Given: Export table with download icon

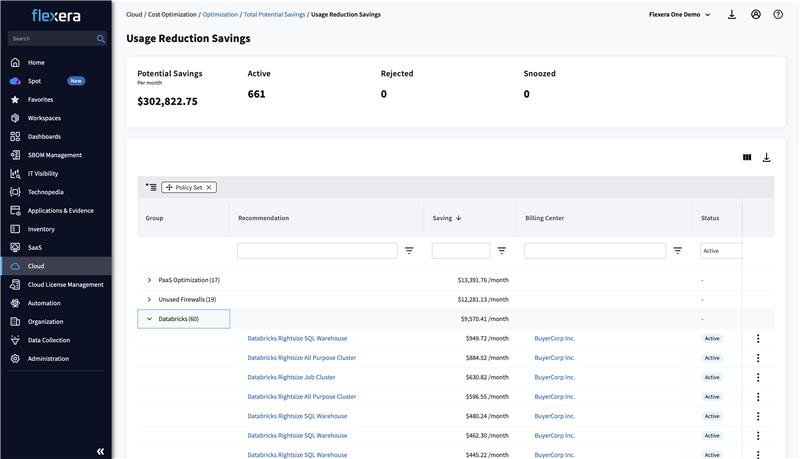Looking at the screenshot, I should 766,158.
